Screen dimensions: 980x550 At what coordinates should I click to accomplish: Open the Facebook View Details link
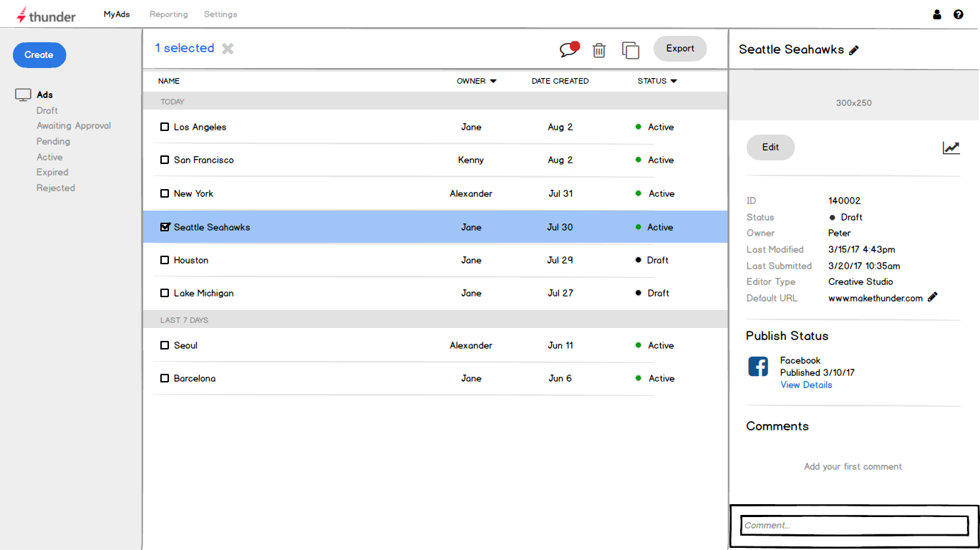click(x=806, y=385)
